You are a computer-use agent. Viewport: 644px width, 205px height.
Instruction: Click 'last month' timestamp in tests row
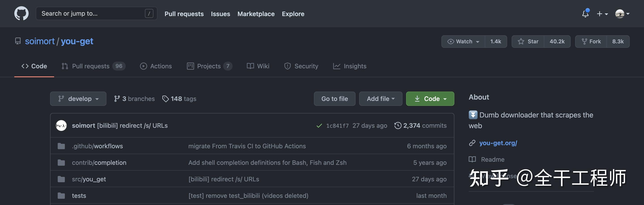tap(431, 196)
